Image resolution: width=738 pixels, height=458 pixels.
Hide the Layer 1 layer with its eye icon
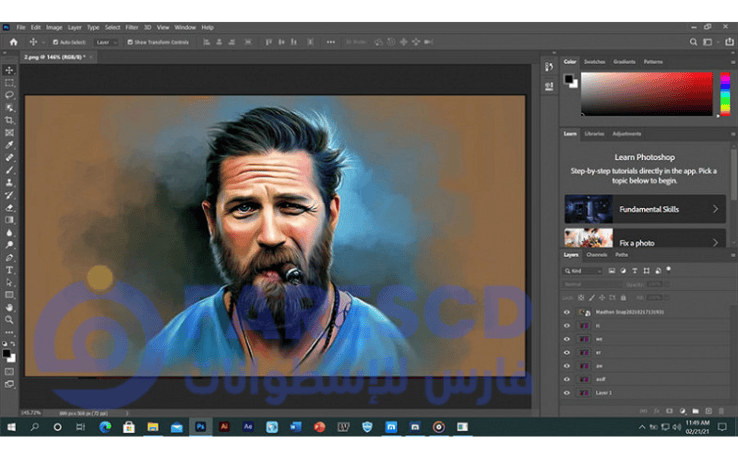click(567, 393)
